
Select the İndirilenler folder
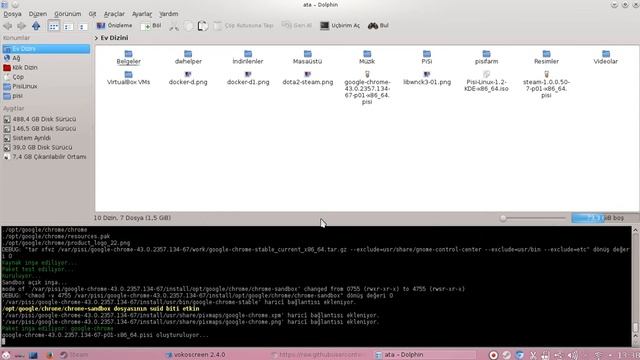248,57
